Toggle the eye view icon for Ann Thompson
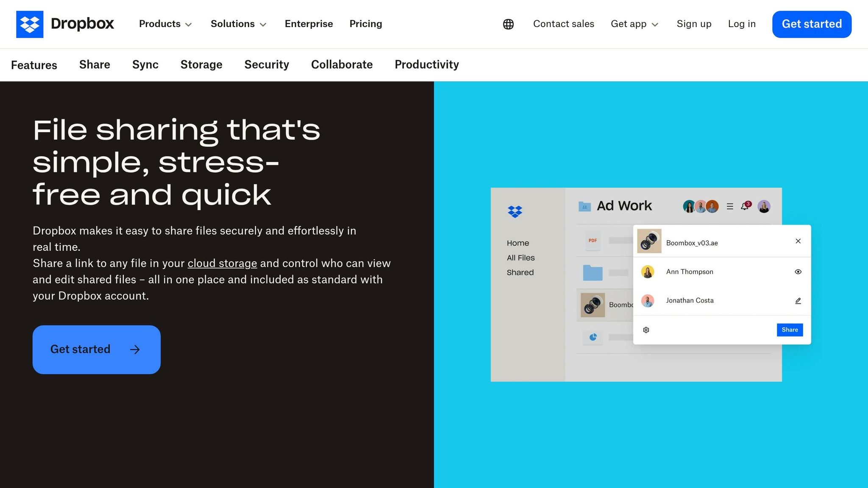This screenshot has width=868, height=488. coord(798,272)
